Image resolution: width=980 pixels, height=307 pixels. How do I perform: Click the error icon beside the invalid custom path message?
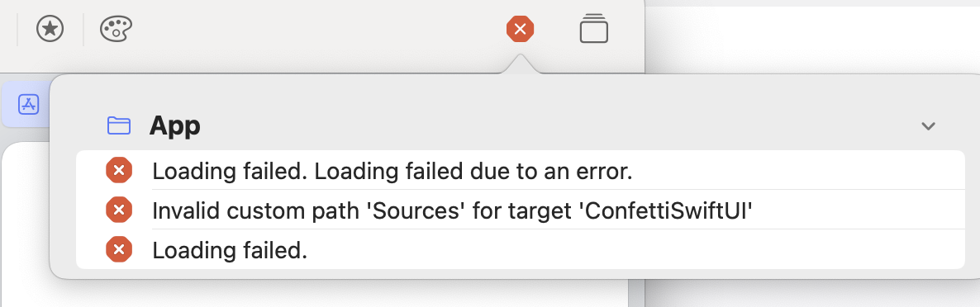[119, 210]
